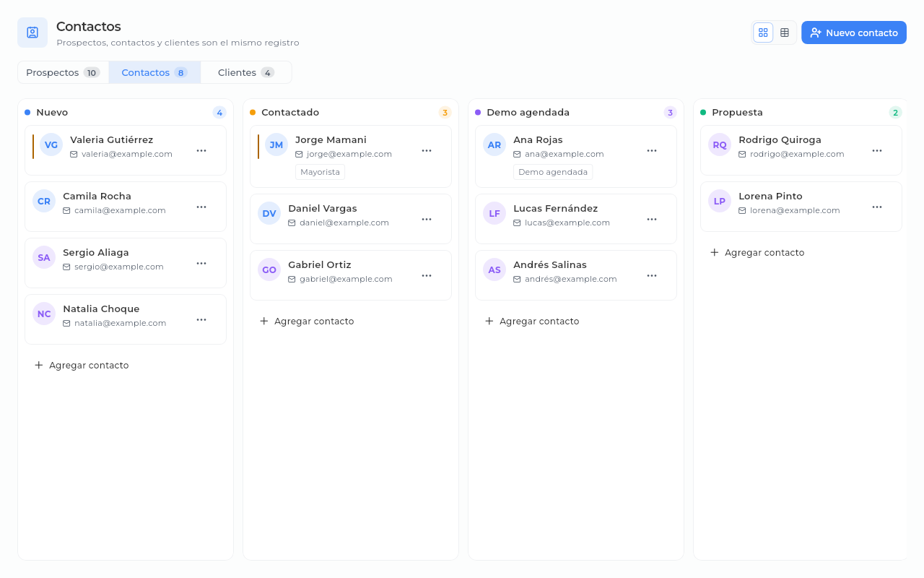Open the options menu for Rodrigo Quiroga
The width and height of the screenshot is (924, 578).
(x=877, y=150)
